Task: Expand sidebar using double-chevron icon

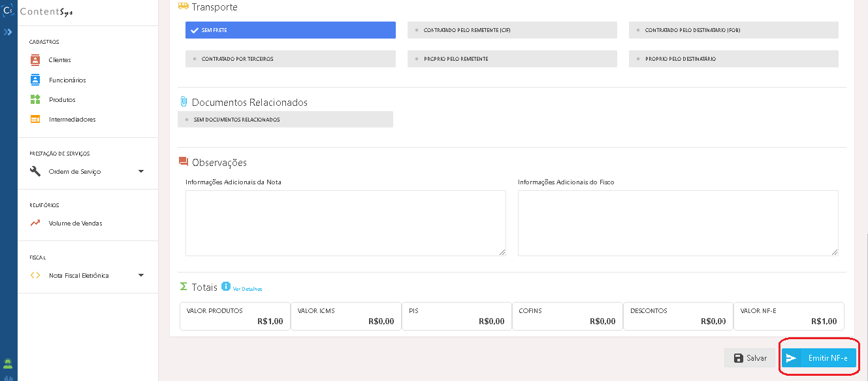Action: pos(8,31)
